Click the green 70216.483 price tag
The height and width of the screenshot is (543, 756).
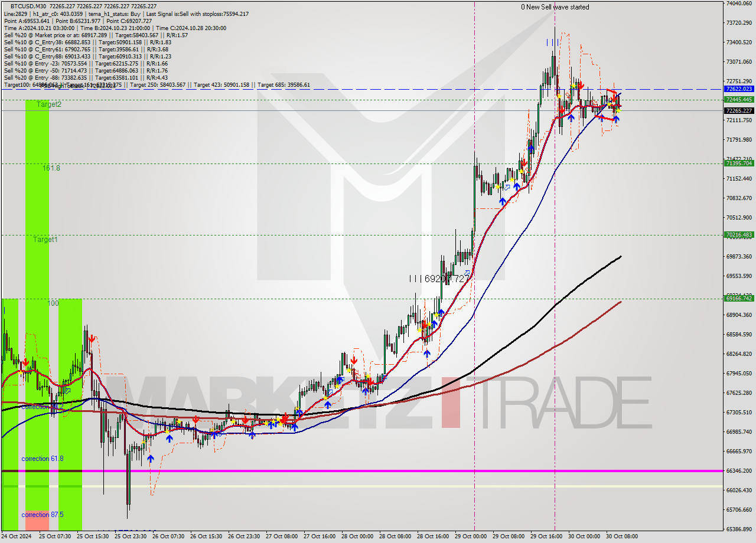click(739, 235)
